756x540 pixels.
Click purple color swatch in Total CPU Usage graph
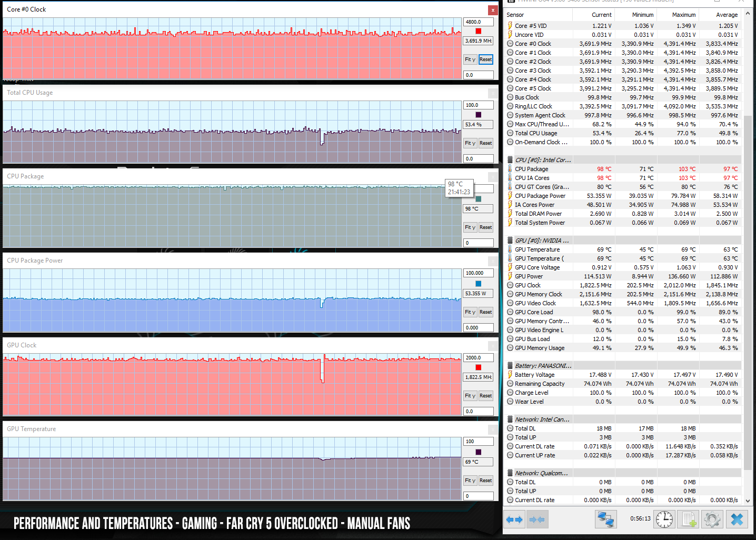[478, 115]
